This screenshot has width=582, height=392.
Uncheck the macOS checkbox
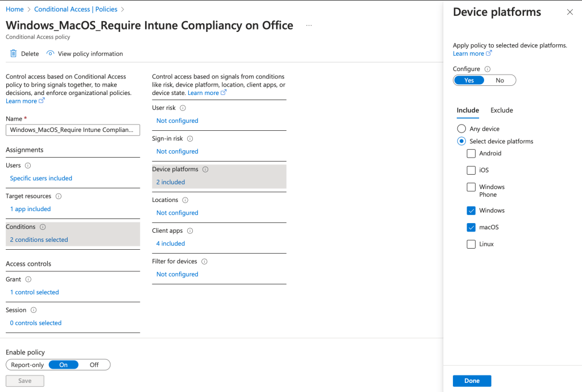[471, 228]
